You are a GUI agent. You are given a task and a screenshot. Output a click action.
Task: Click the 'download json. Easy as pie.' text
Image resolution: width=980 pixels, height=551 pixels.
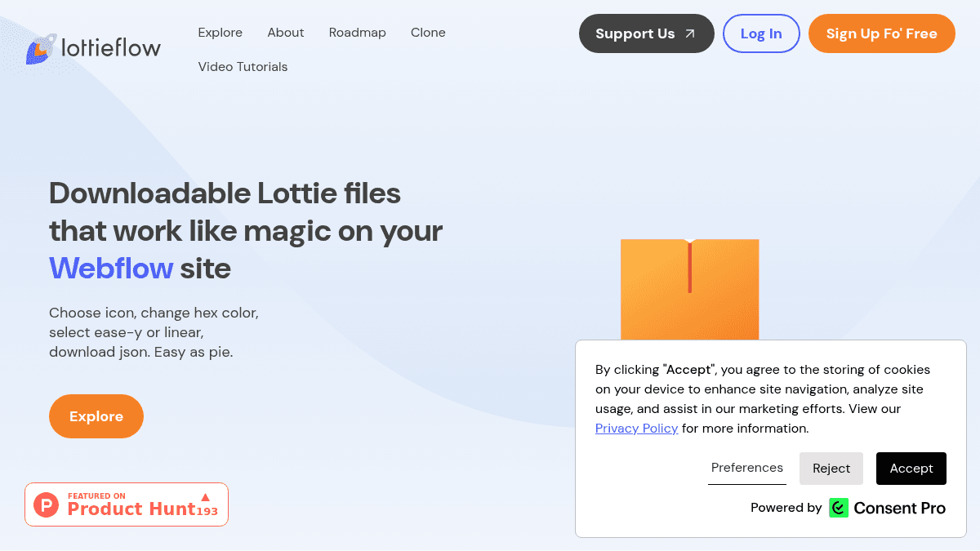[141, 353]
